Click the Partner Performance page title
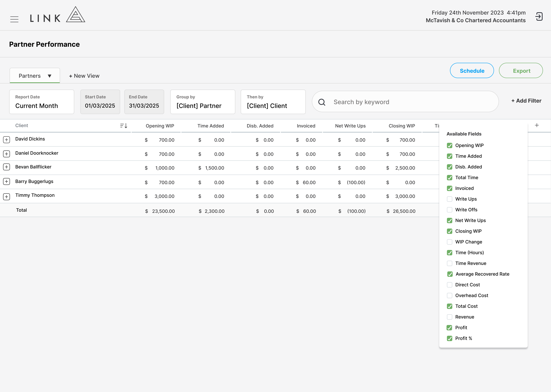551x392 pixels. click(44, 44)
